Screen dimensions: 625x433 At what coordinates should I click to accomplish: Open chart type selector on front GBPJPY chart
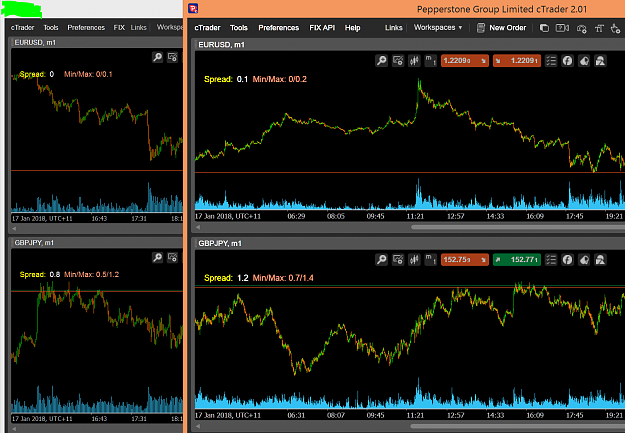pos(414,260)
